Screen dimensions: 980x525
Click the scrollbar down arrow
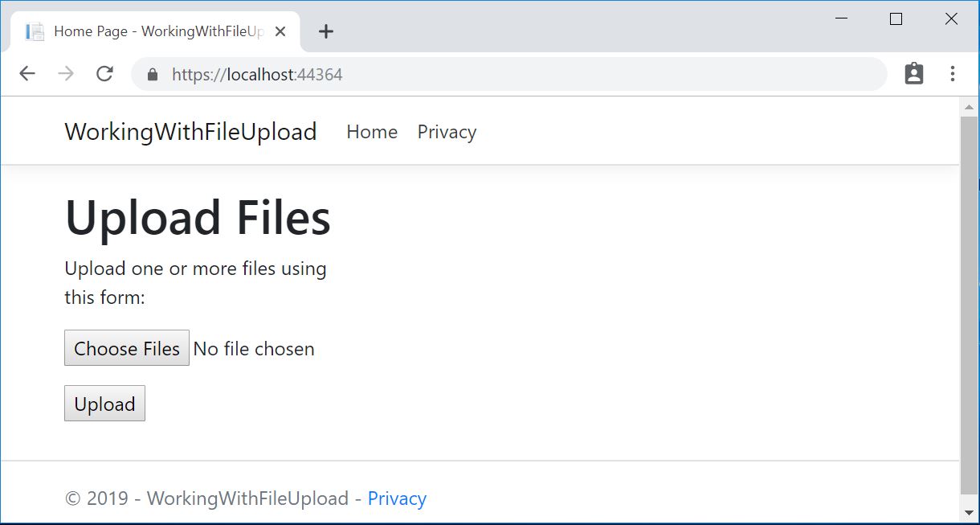(970, 512)
